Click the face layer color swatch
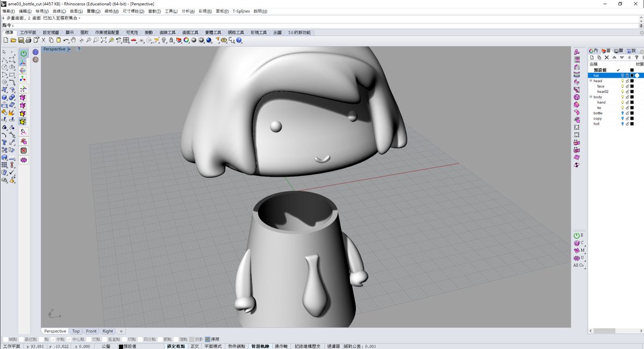Screen dimensions: 644x349 (632, 86)
